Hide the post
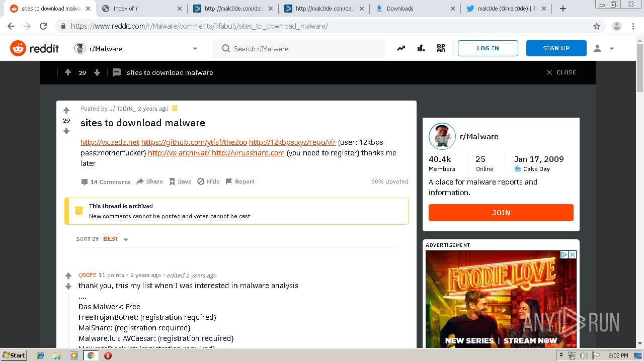The height and width of the screenshot is (362, 644). pos(208,182)
